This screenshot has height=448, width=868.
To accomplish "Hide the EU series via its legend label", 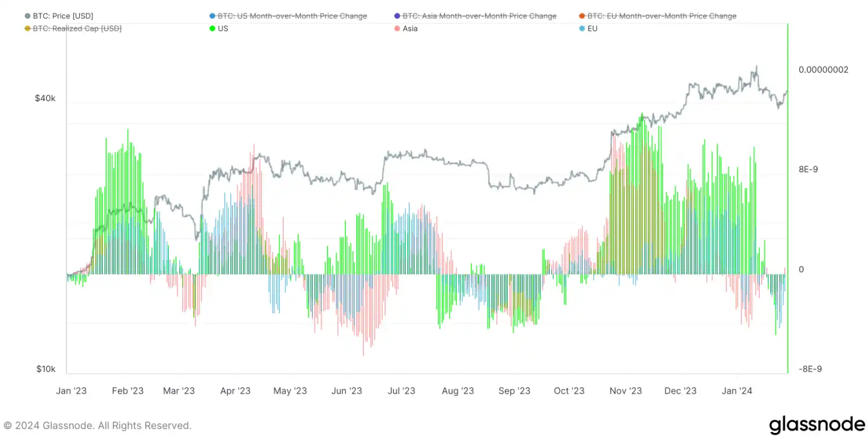I will (x=592, y=28).
